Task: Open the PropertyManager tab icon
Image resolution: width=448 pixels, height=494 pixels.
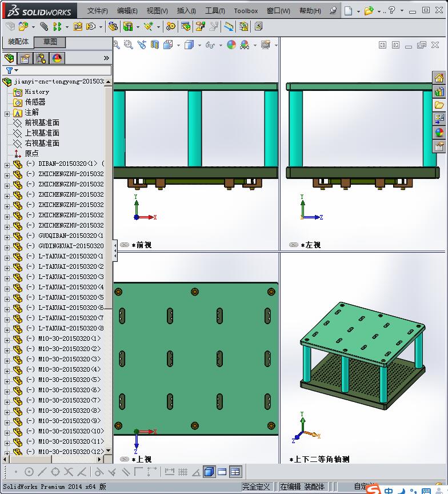Action: coord(25,58)
